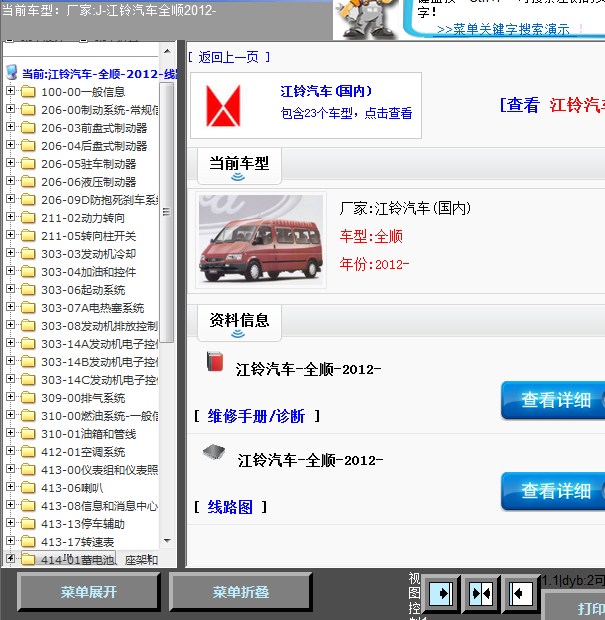Click the 309-00 exhaust system folder icon
Screen dimensions: 605x620
tap(28, 397)
